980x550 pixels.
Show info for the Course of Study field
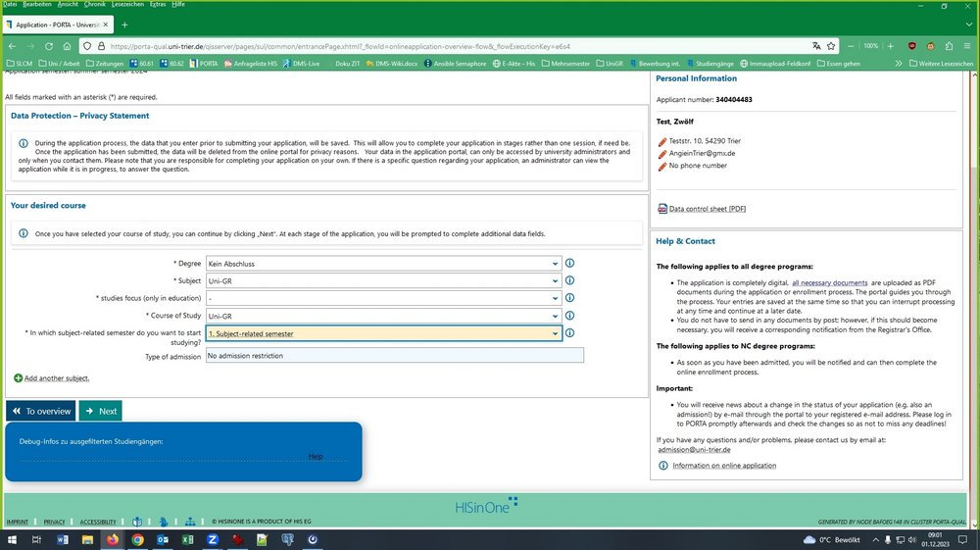tap(569, 316)
